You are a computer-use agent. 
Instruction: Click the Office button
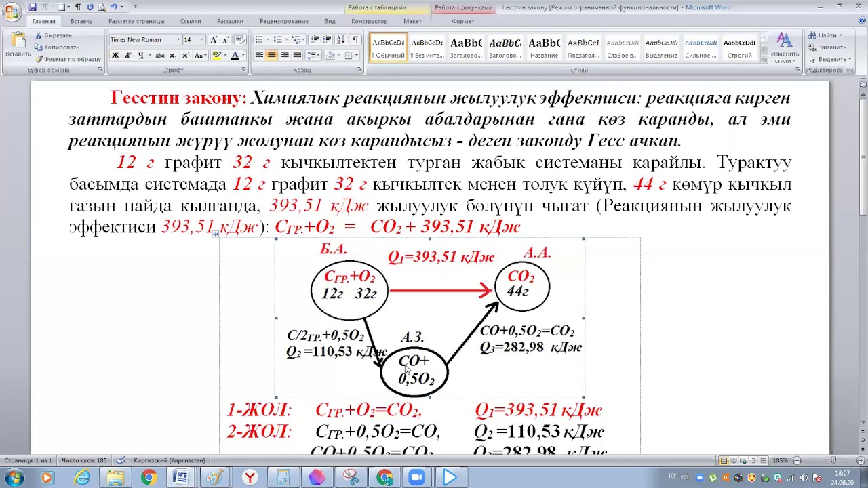point(12,12)
